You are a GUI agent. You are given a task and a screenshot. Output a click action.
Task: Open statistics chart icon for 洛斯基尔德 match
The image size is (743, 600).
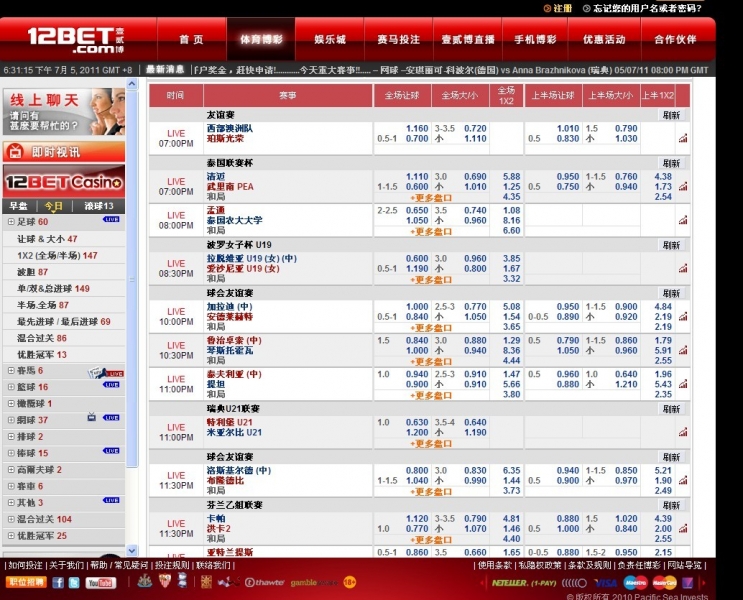pyautogui.click(x=683, y=481)
